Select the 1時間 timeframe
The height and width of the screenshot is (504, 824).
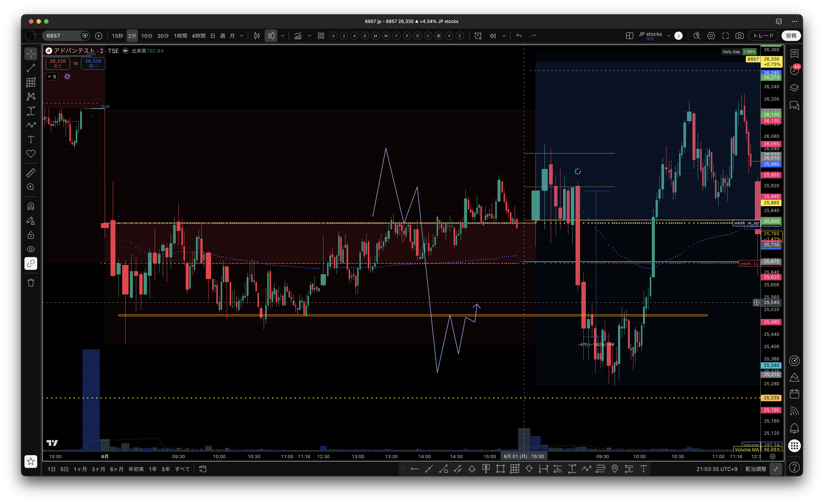pos(180,36)
